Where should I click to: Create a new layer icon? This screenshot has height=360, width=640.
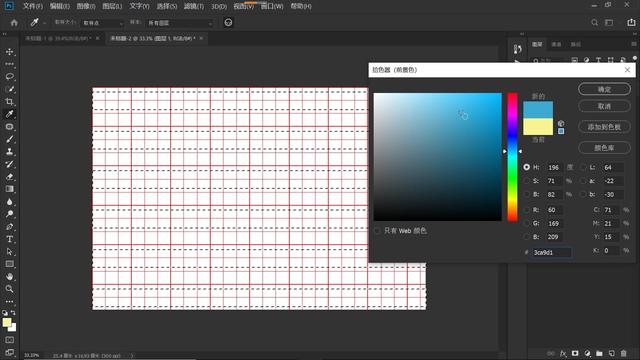coord(611,353)
